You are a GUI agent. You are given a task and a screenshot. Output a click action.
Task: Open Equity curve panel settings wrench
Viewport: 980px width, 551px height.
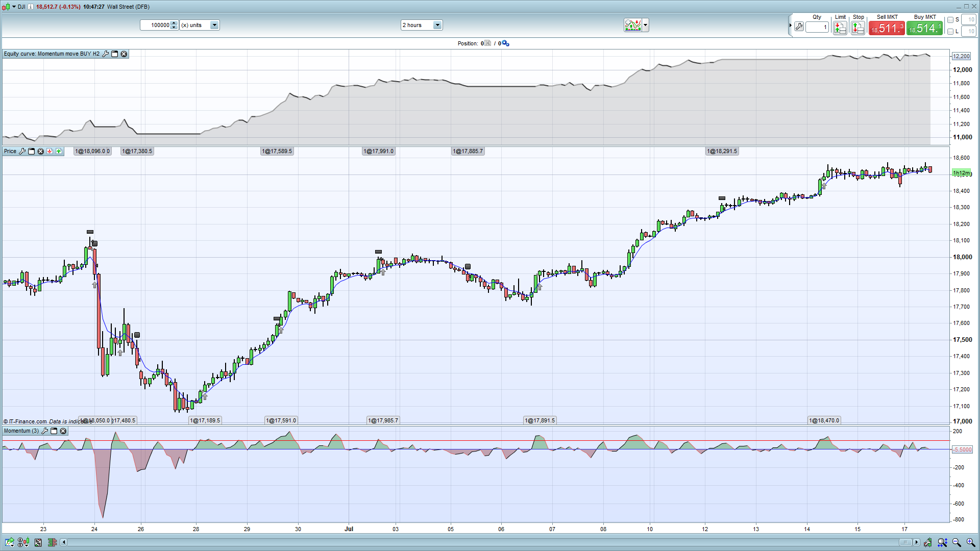(x=106, y=54)
